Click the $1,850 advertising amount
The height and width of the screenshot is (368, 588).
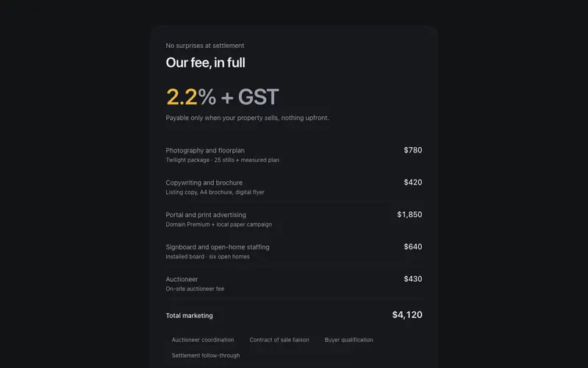point(409,215)
